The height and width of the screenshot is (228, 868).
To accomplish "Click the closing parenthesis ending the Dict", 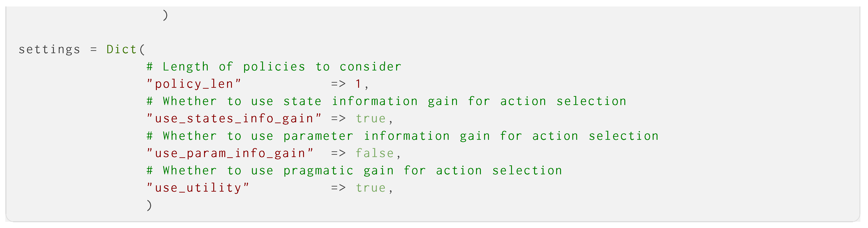I will [x=149, y=205].
